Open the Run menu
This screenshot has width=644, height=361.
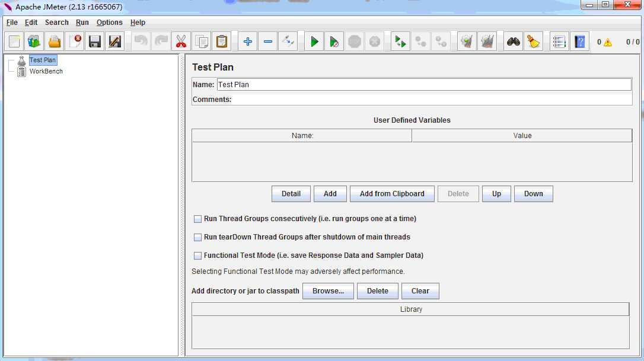click(82, 23)
